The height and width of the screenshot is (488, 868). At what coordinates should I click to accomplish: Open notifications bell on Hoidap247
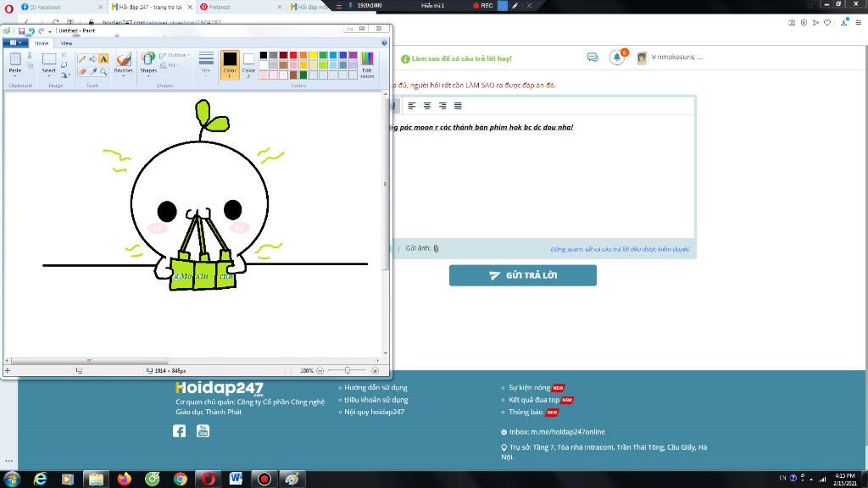(x=617, y=57)
